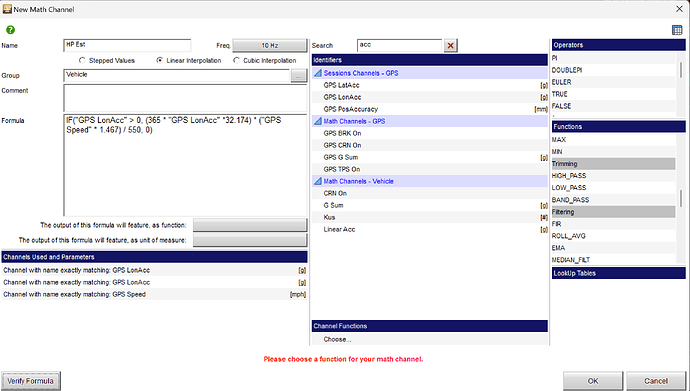Screen dimensions: 690x391
Task: Click the Functions panel header
Action: pyautogui.click(x=618, y=127)
